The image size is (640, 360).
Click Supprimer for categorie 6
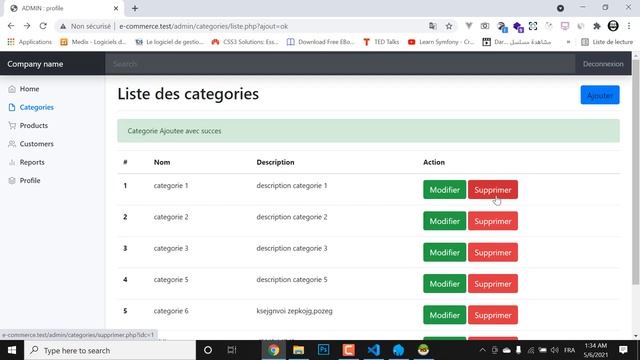coord(493,316)
